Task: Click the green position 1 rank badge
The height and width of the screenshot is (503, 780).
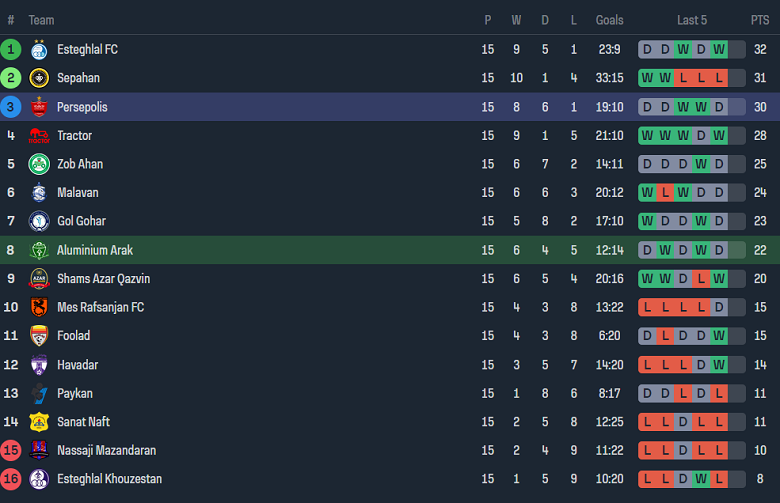Action: click(11, 49)
